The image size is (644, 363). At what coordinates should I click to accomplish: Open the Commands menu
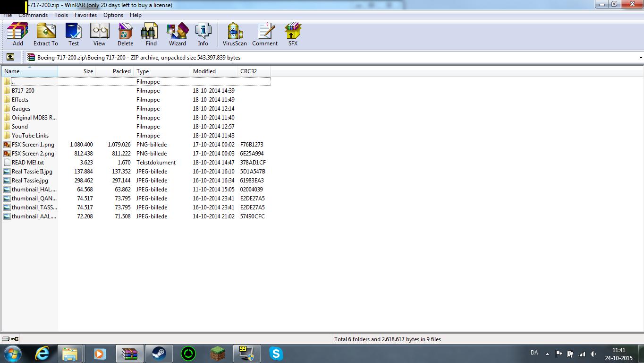(33, 15)
